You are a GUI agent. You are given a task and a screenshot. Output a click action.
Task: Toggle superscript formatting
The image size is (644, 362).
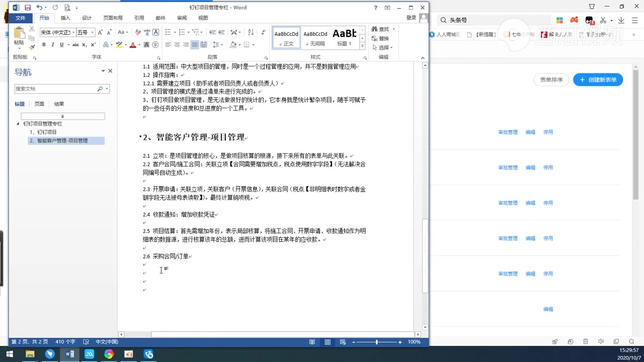point(93,45)
